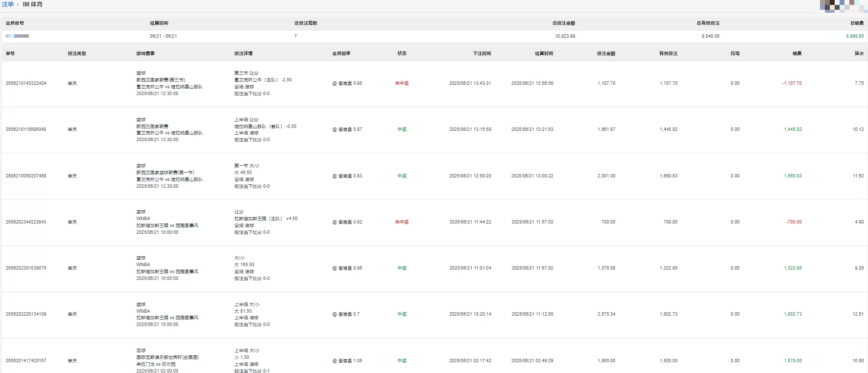Click the 会员帐号 summary header
The width and height of the screenshot is (868, 373).
pyautogui.click(x=15, y=23)
